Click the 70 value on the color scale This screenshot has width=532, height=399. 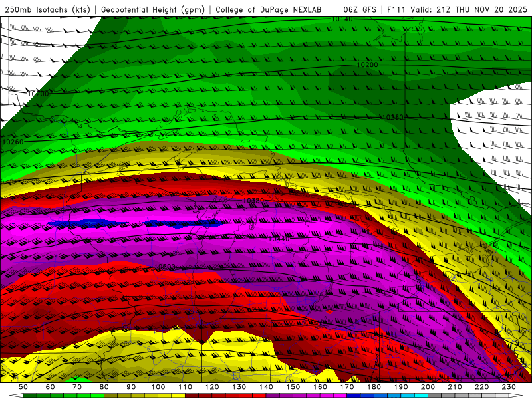[x=77, y=387]
